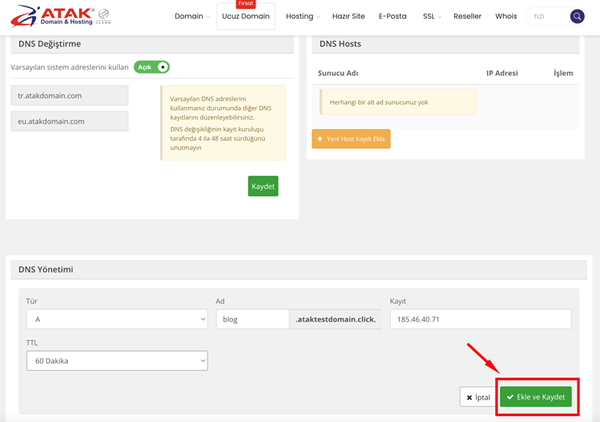600x422 pixels.
Task: Click the DNS Hosts panel title
Action: pos(340,44)
